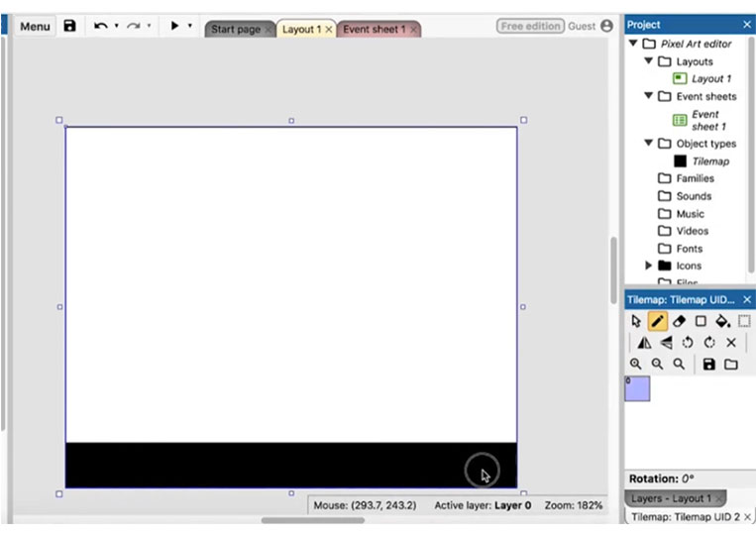Zoom out the tilemap tileset
The width and height of the screenshot is (756, 536).
[x=657, y=364]
